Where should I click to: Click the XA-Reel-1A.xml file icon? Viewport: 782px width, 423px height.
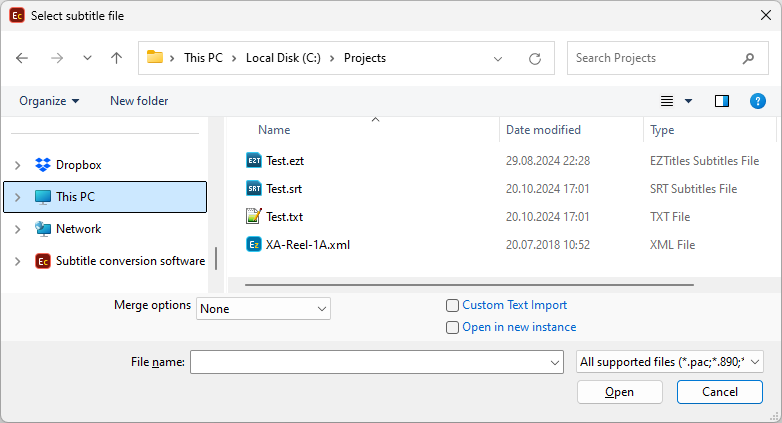point(253,244)
